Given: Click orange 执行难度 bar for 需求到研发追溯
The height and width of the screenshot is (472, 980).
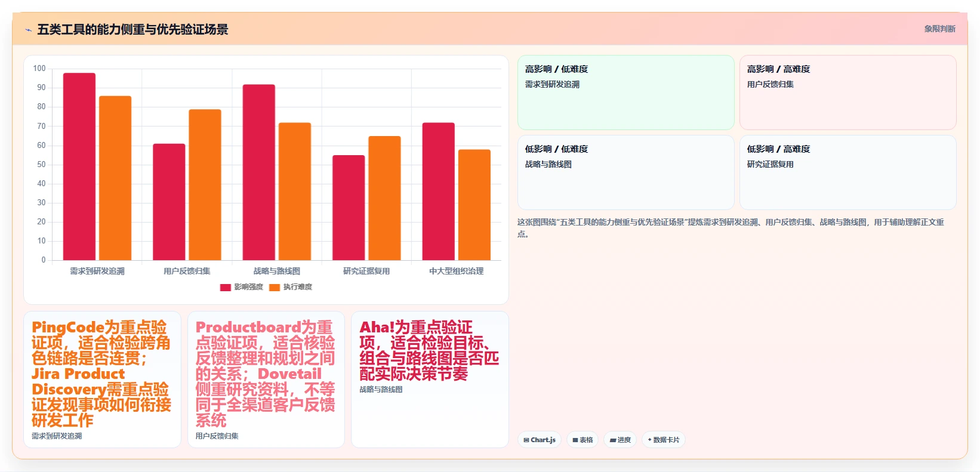Looking at the screenshot, I should (x=115, y=178).
